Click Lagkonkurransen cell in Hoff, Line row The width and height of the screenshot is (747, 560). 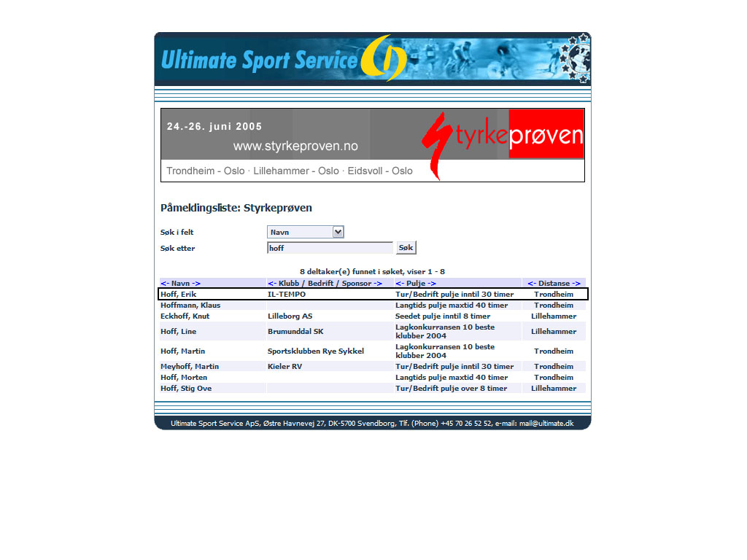(445, 332)
